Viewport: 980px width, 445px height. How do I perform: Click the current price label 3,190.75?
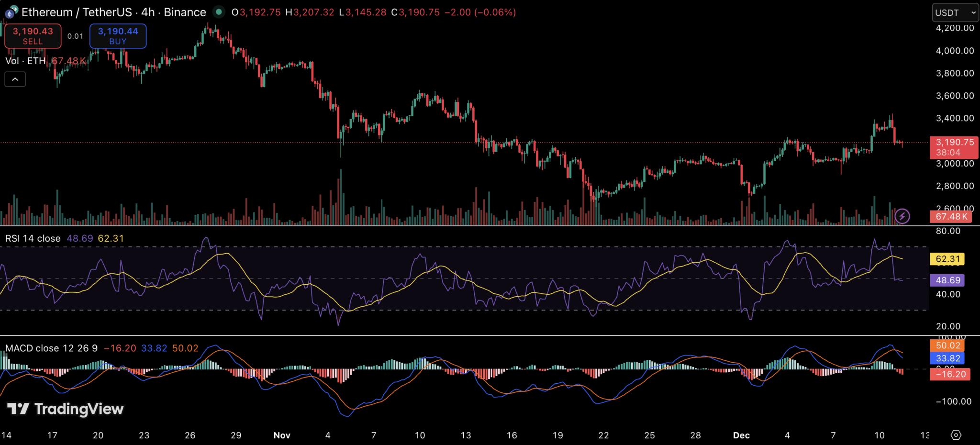tap(954, 143)
